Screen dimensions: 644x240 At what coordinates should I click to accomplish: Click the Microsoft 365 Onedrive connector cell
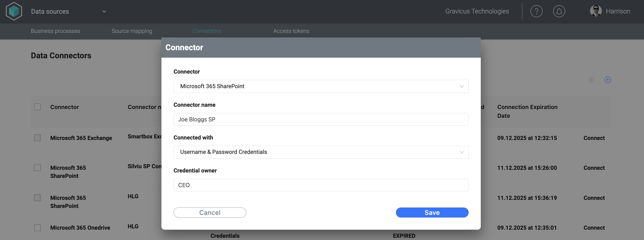[80, 228]
